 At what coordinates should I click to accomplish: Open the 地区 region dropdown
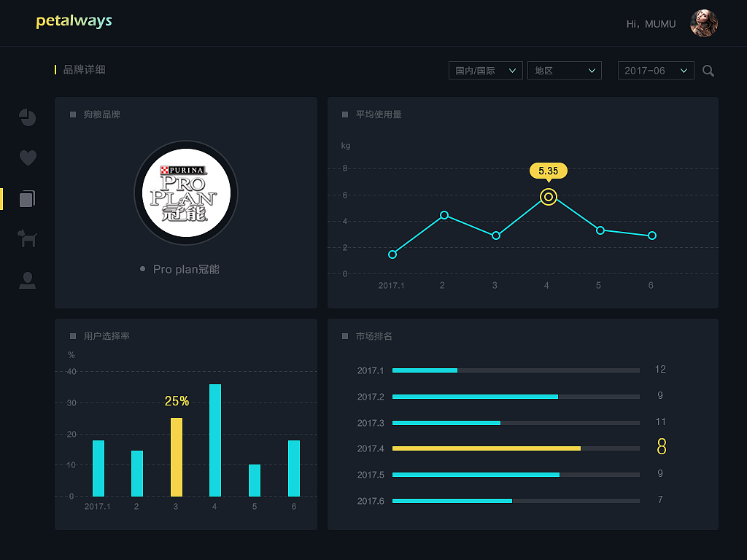[x=565, y=71]
